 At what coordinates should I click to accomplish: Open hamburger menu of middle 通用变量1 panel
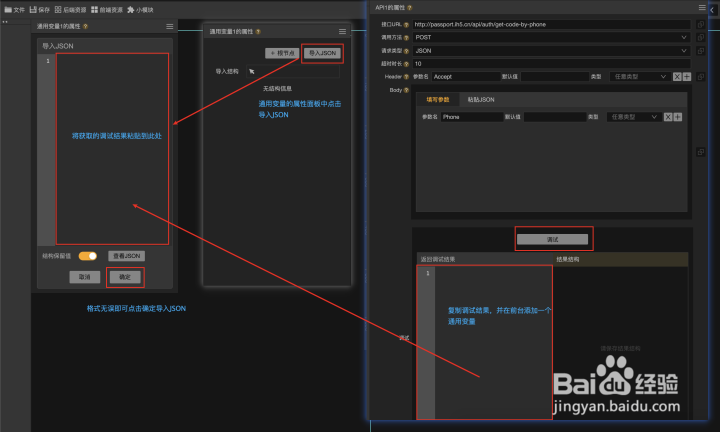(342, 32)
